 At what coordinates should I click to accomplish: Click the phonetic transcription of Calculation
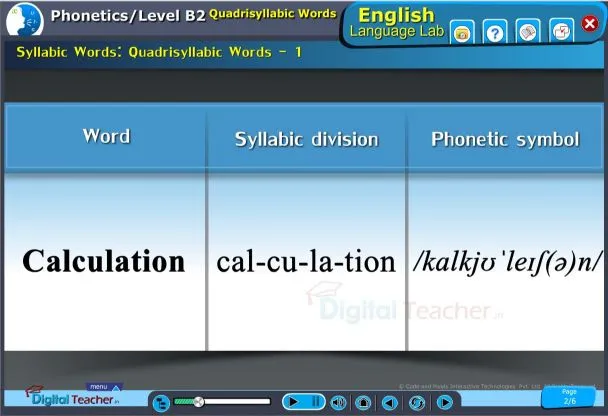coord(508,262)
